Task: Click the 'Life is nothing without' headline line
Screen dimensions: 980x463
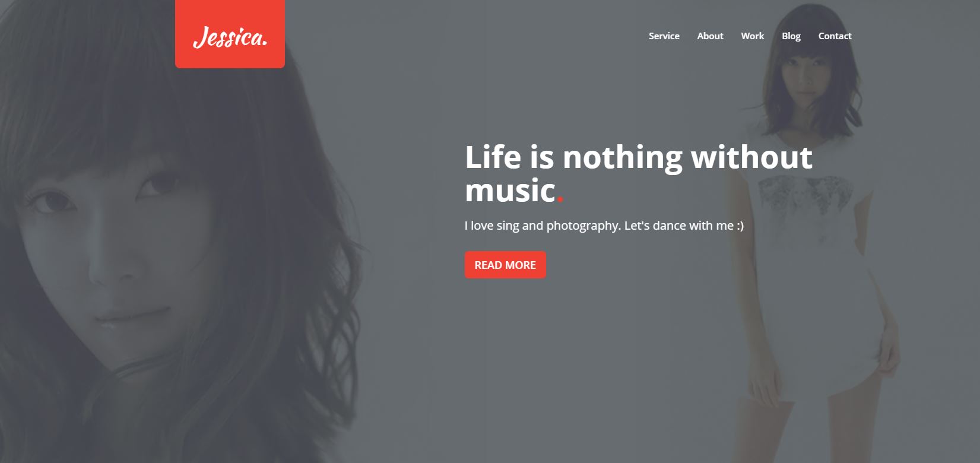Action: [639, 157]
